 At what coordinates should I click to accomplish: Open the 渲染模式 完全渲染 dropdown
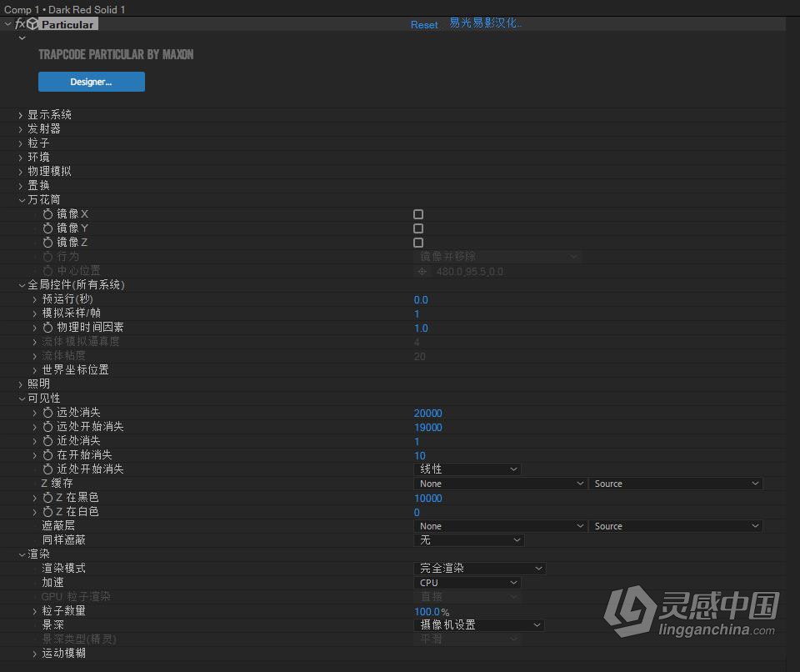pos(480,569)
